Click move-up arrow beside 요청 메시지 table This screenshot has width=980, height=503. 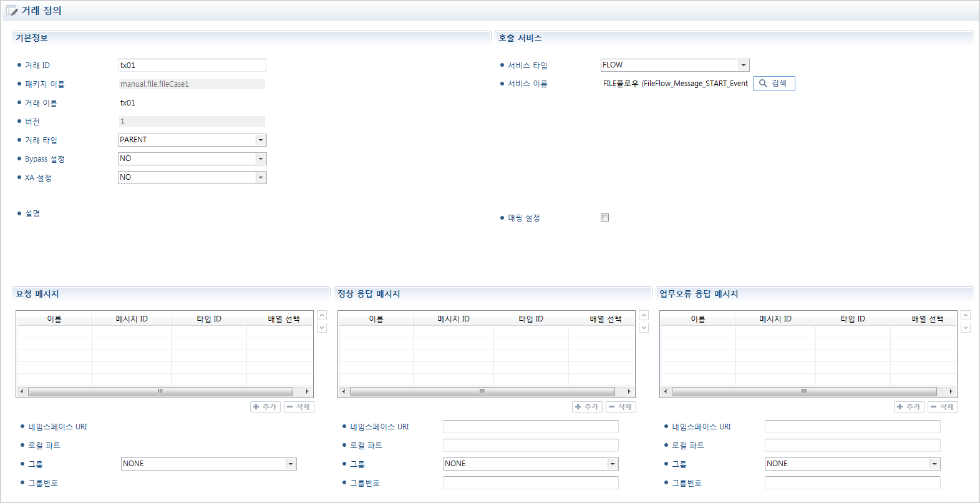tap(322, 316)
